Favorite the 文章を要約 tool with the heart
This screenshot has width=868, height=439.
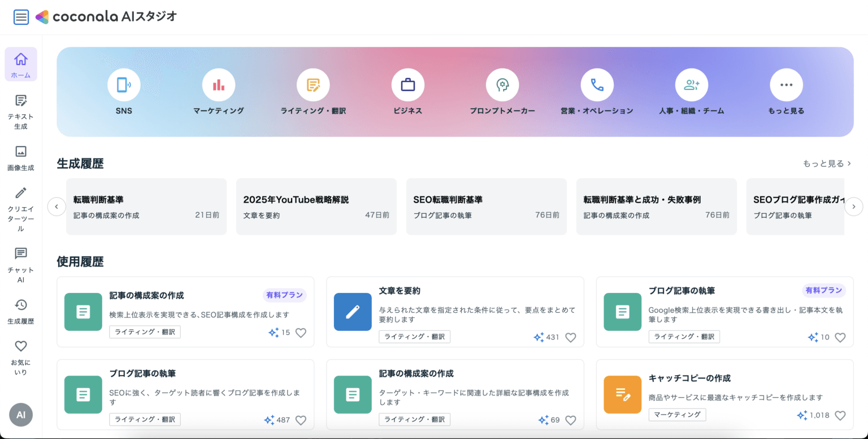[571, 337]
